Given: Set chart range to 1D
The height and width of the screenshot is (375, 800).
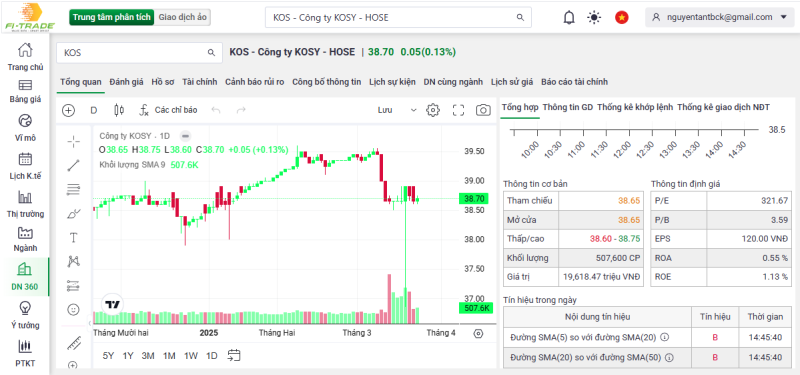Looking at the screenshot, I should pos(211,356).
